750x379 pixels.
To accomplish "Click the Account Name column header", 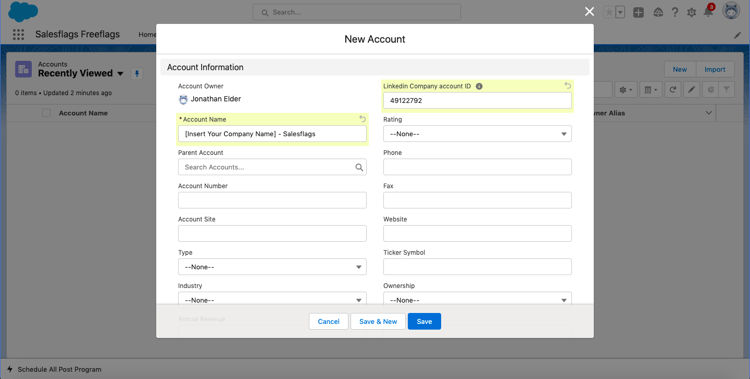I will pos(83,113).
